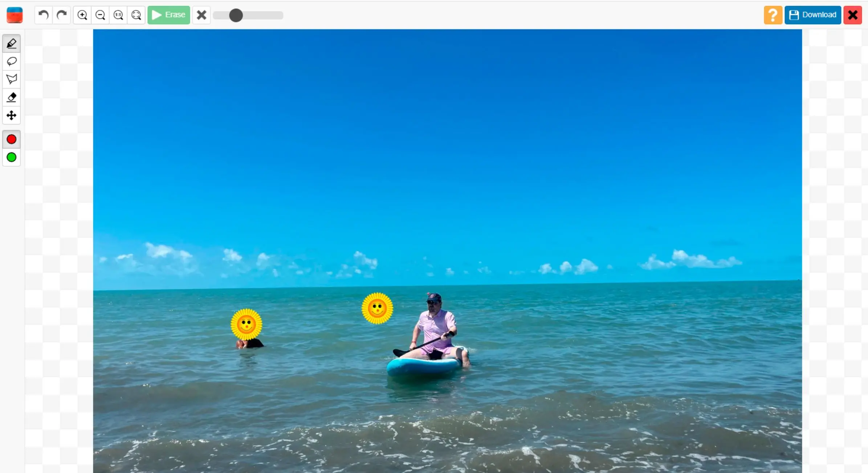
Task: Click the Download button
Action: coord(813,15)
